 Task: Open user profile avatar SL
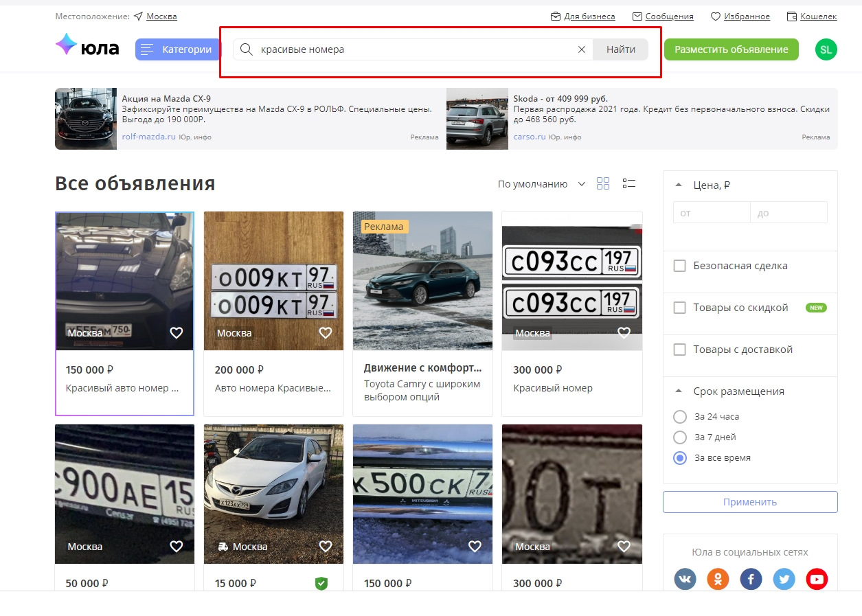pos(826,49)
